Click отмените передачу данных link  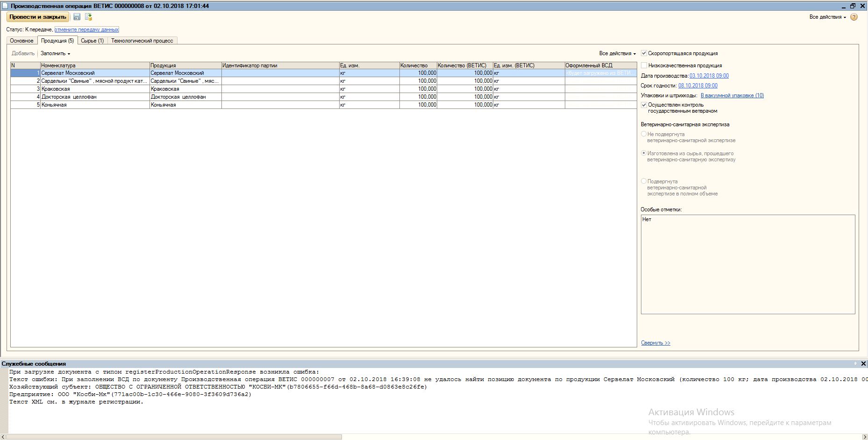click(x=86, y=29)
